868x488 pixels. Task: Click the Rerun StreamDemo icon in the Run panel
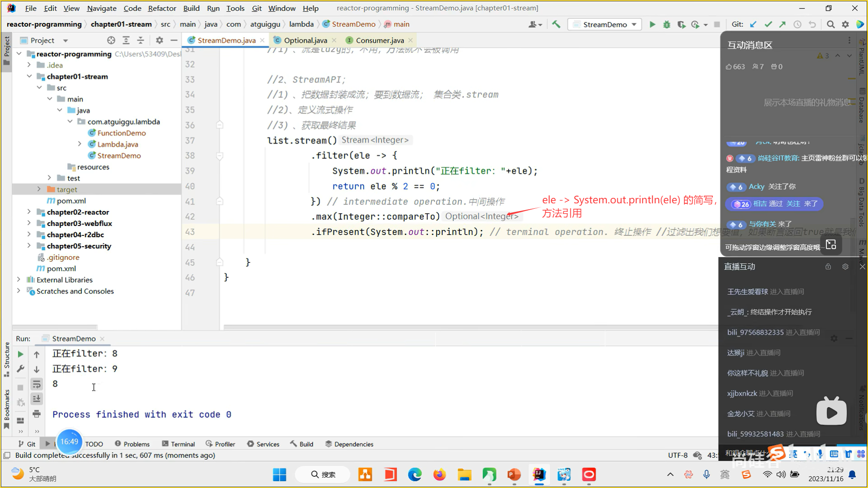point(20,354)
